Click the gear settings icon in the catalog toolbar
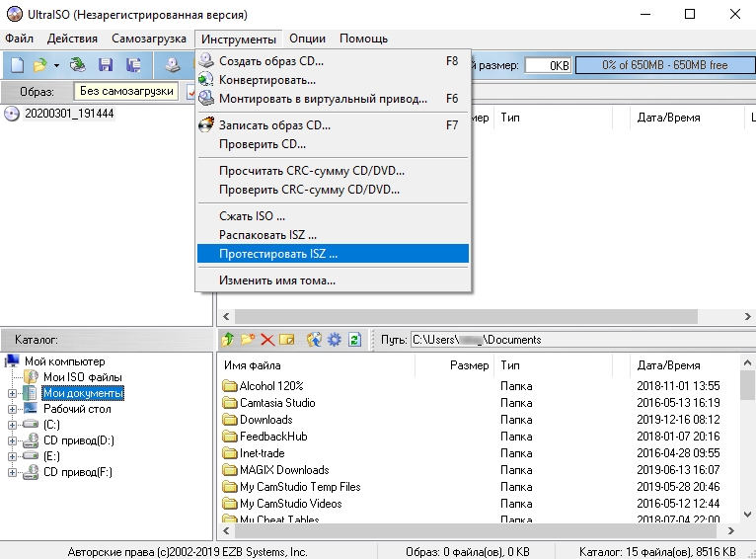The width and height of the screenshot is (756, 559). (x=334, y=340)
